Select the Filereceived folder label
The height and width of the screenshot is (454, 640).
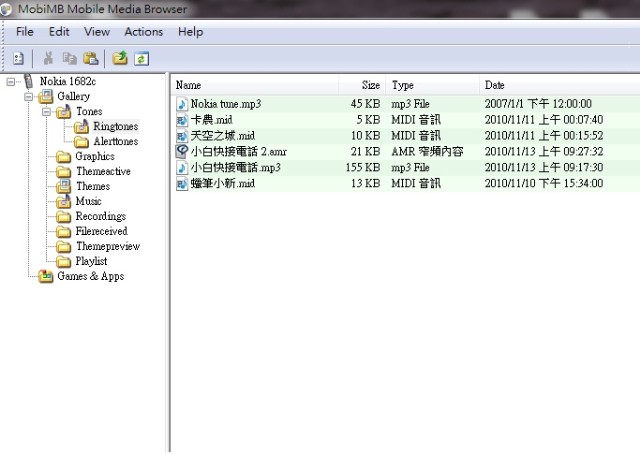pos(101,231)
